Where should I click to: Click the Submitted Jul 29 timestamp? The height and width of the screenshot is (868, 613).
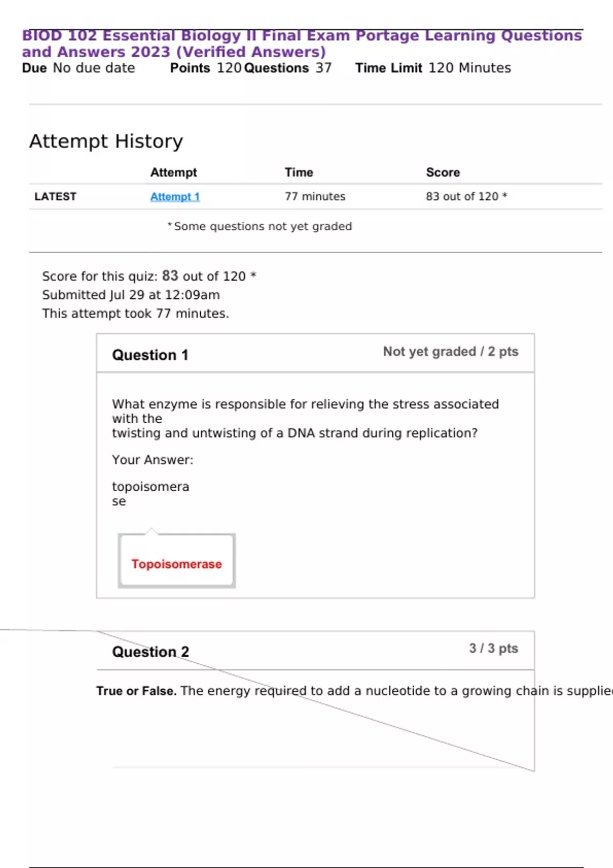(131, 295)
